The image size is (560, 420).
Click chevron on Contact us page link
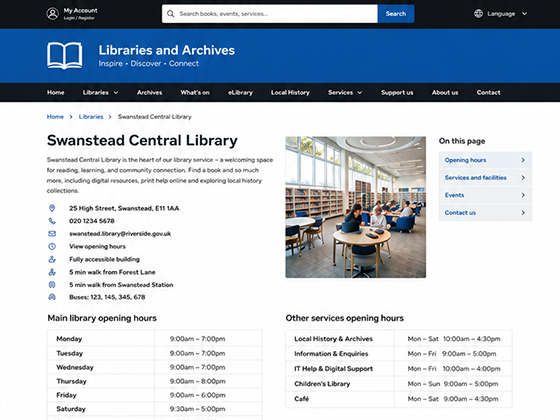(x=523, y=212)
